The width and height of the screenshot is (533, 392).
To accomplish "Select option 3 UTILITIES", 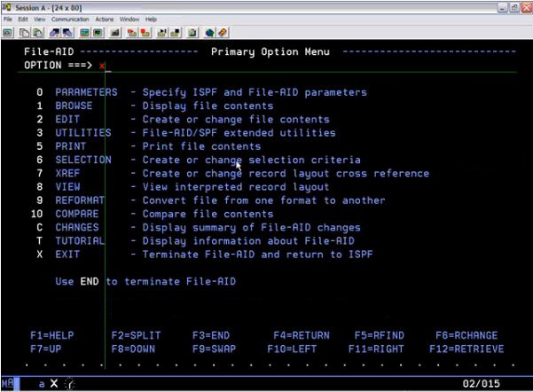I will [74, 133].
